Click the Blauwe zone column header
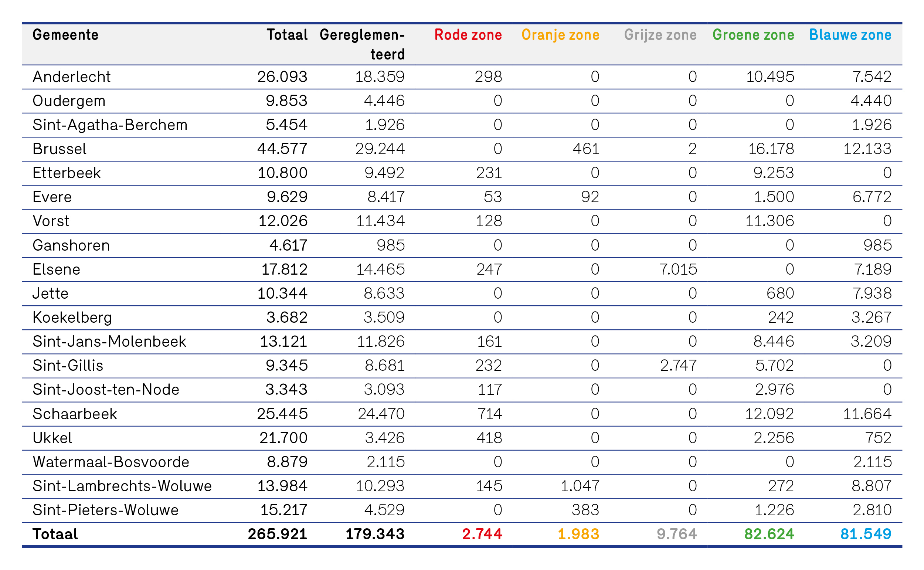The image size is (924, 570). tap(850, 35)
